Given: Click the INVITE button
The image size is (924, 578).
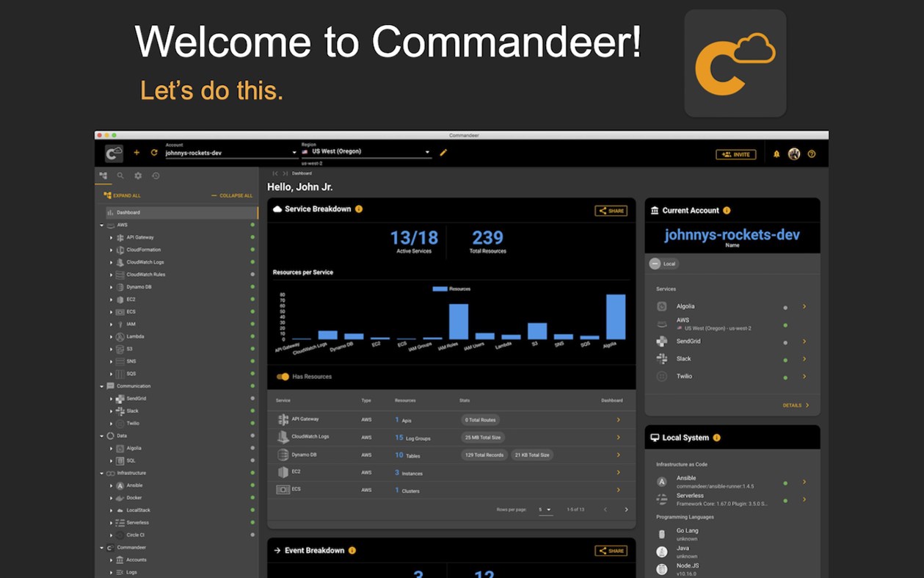Looking at the screenshot, I should click(735, 154).
